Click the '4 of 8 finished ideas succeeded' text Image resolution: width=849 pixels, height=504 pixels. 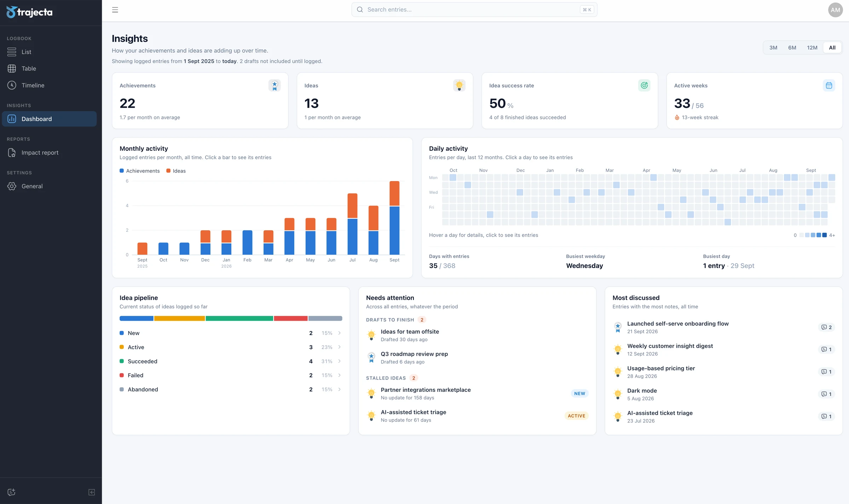[527, 117]
